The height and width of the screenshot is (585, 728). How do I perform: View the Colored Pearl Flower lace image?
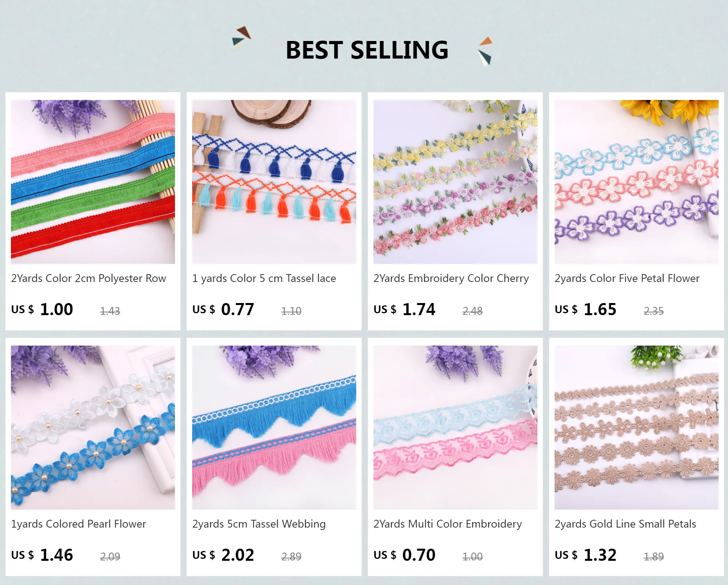93,427
